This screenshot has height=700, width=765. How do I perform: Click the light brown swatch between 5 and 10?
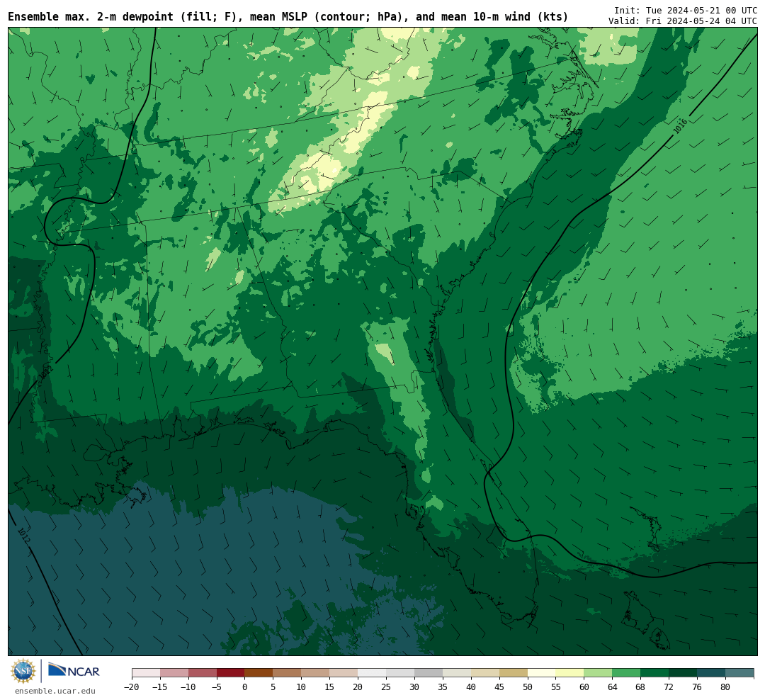288,673
